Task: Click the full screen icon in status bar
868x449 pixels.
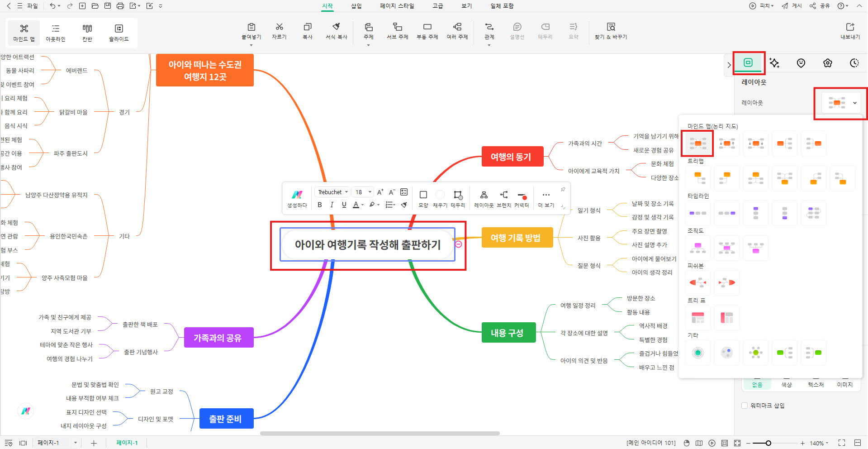Action: click(842, 443)
